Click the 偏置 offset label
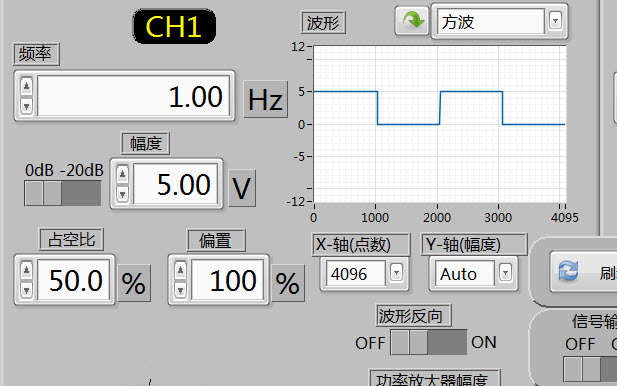This screenshot has width=617, height=386. [x=216, y=240]
